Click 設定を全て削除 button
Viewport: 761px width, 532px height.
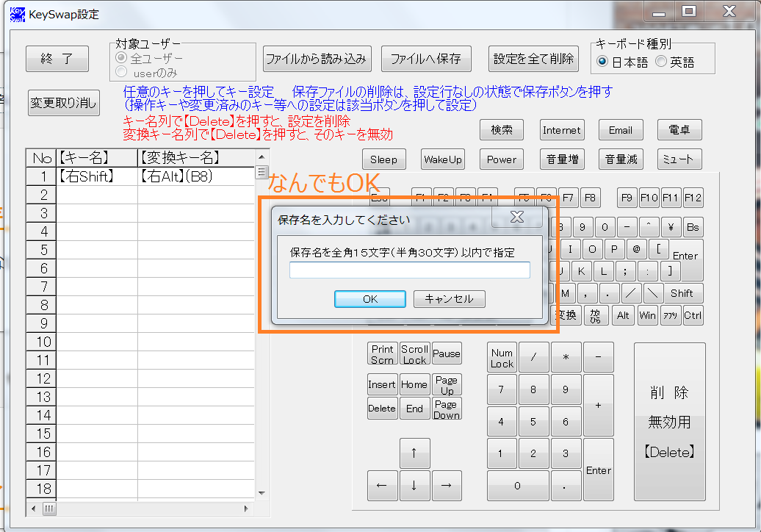click(x=533, y=58)
